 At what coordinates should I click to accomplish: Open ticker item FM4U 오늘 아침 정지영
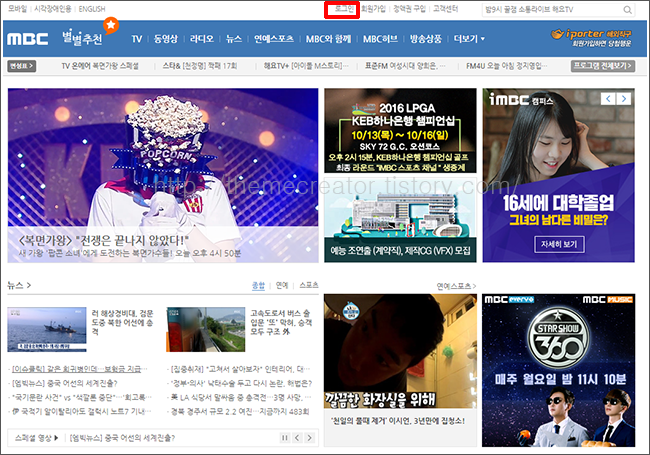point(507,66)
